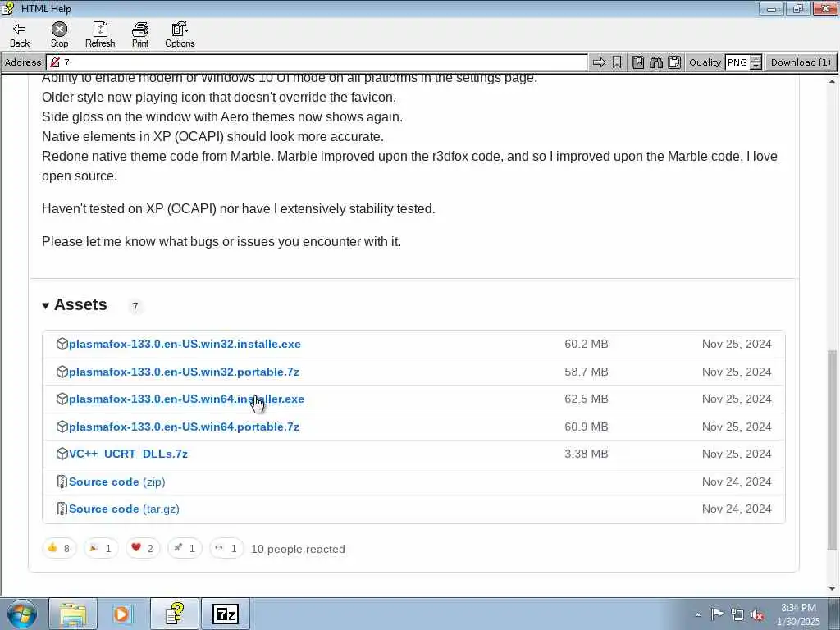Image resolution: width=840 pixels, height=630 pixels.
Task: Refresh the current page
Action: pos(100,35)
